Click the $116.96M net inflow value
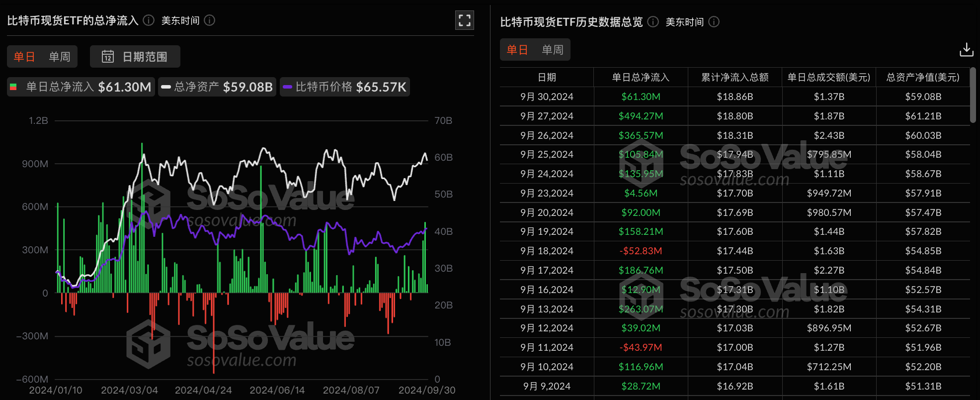Screen dimensions: 980x400 pos(641,367)
